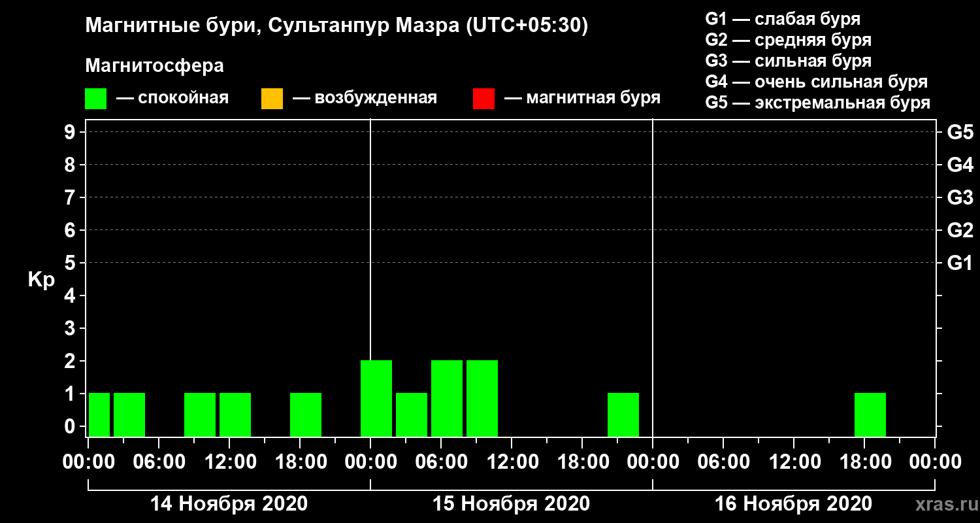Click the '14 Ноября 2020' date label
980x523 pixels.
pyautogui.click(x=229, y=504)
